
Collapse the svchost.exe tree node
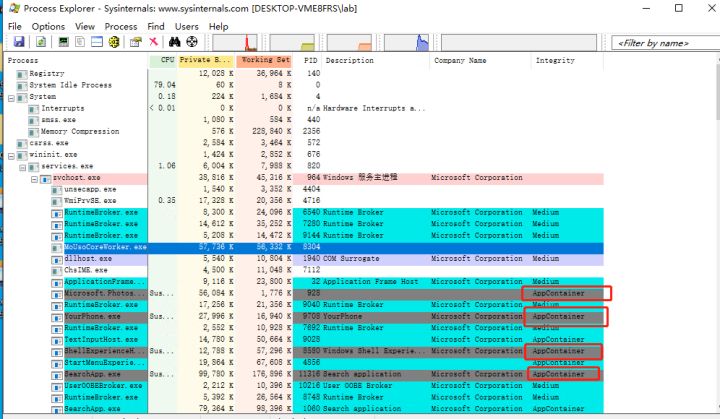click(x=34, y=179)
